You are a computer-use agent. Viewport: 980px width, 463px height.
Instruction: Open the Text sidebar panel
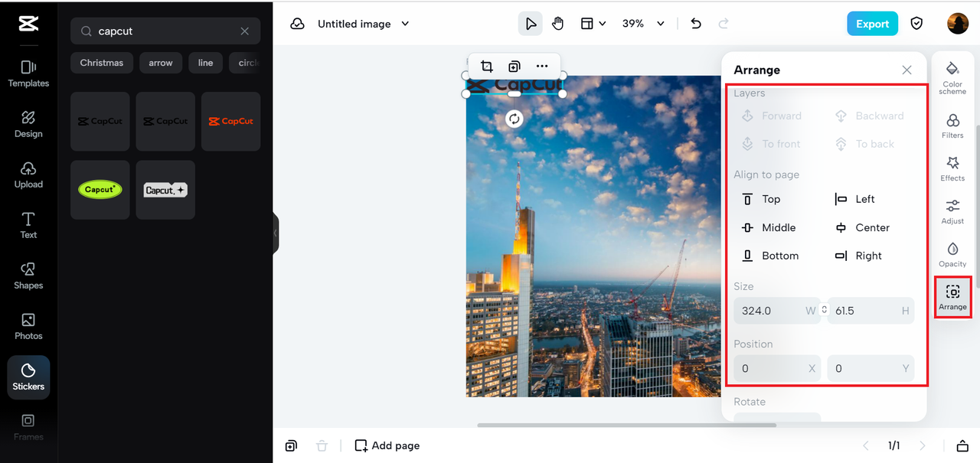point(28,225)
